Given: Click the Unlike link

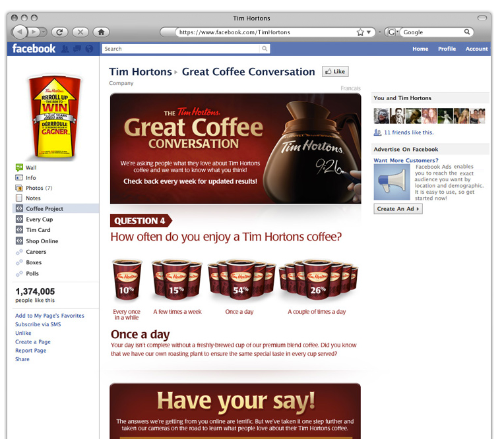Looking at the screenshot, I should [23, 334].
